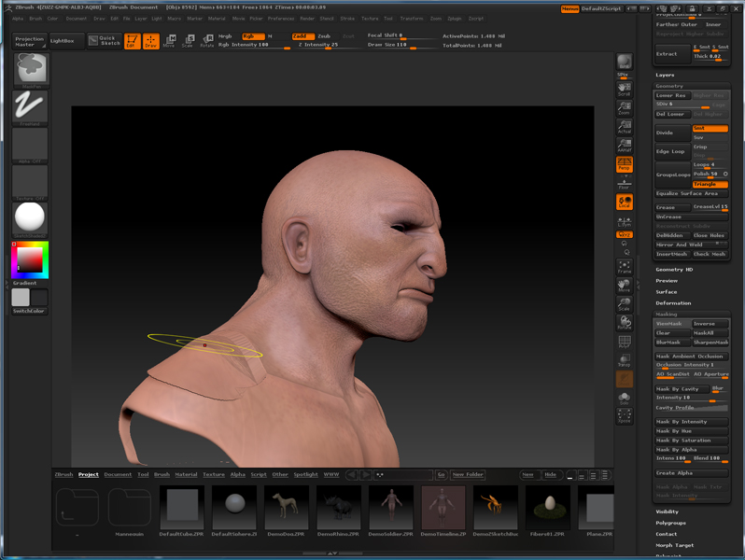Toggle Local symmetry button
This screenshot has width=745, height=560.
coord(625,201)
